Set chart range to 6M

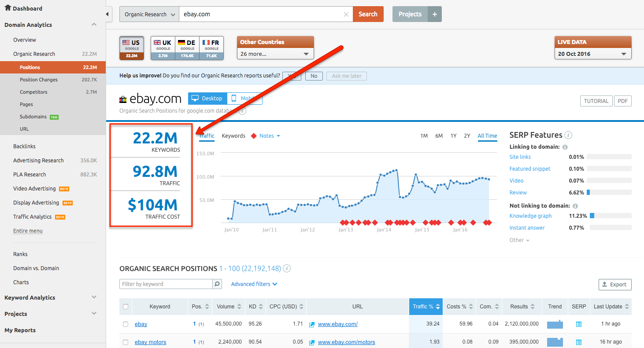(439, 136)
